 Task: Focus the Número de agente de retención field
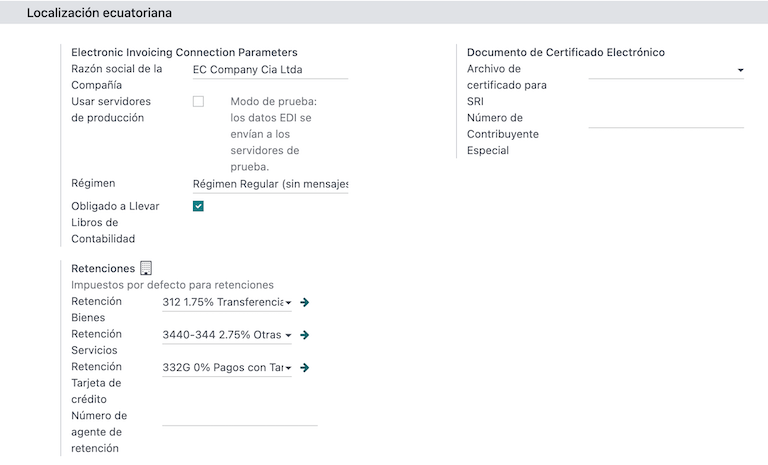(240, 416)
